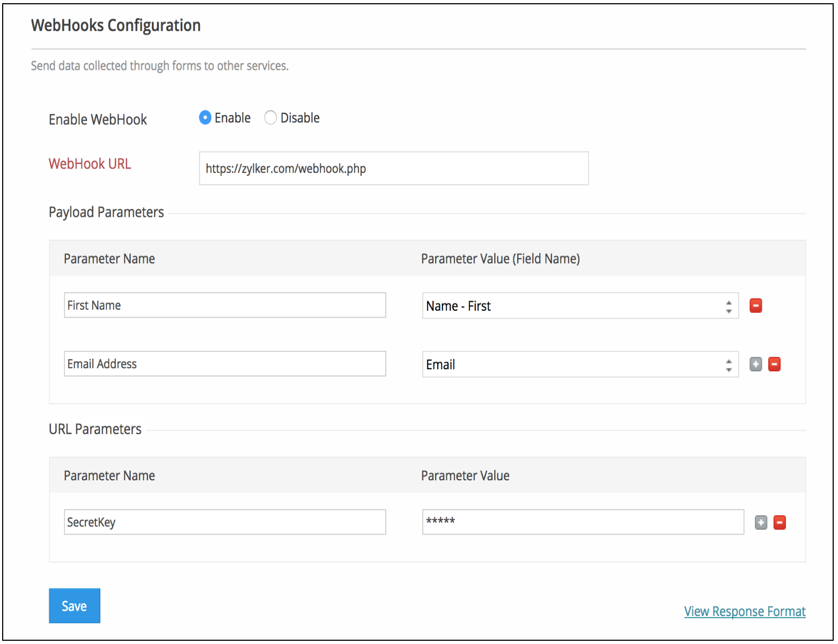The image size is (838, 644).
Task: Open the Name - First field dropdown
Action: click(580, 305)
